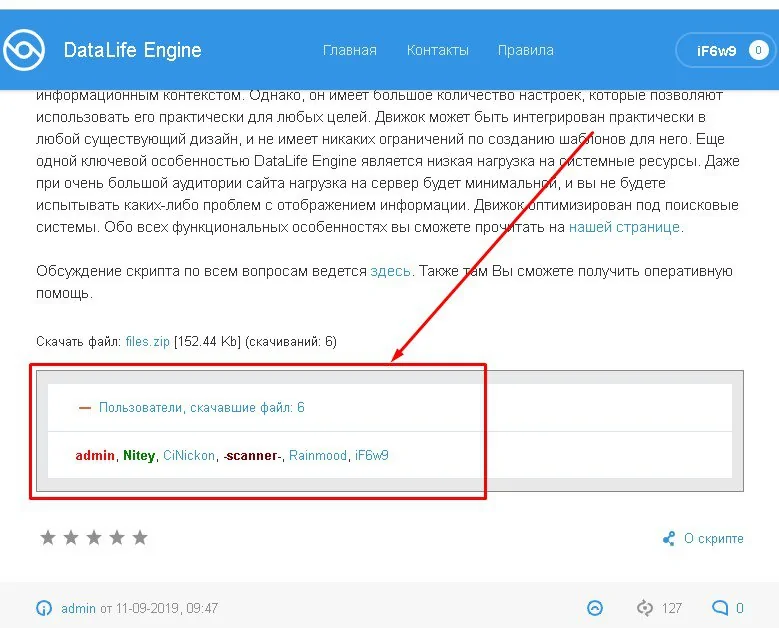This screenshot has width=779, height=628.
Task: Open the Контакты menu item
Action: [438, 50]
